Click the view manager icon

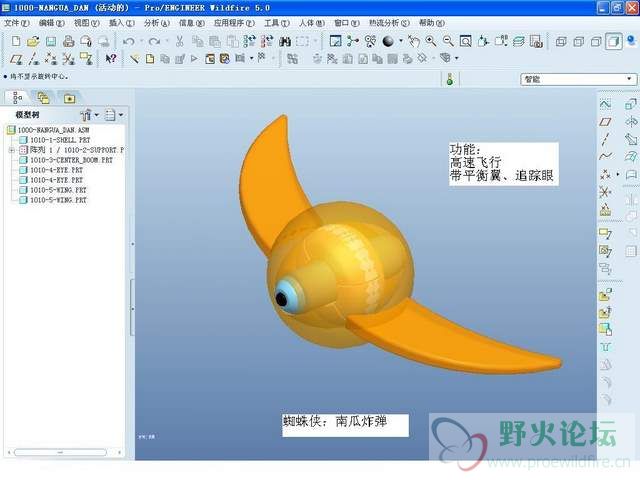pos(536,41)
